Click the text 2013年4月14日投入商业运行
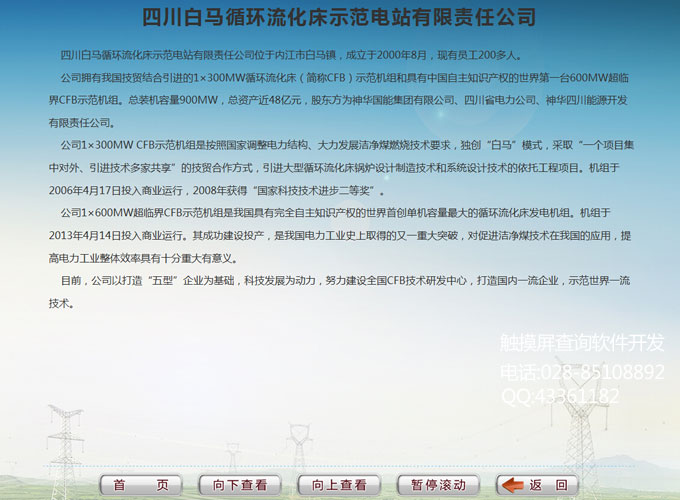Image resolution: width=680 pixels, height=500 pixels. [x=116, y=235]
